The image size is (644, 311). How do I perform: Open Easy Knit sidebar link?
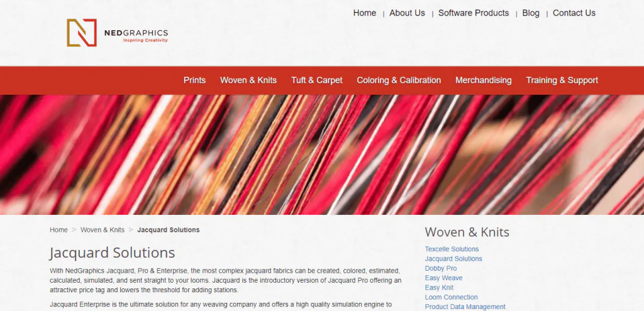coord(439,288)
